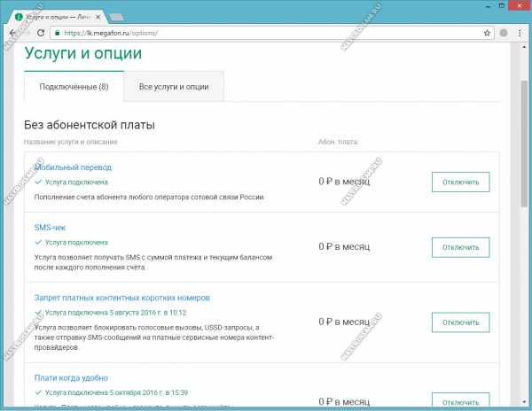This screenshot has height=411, width=532.
Task: Click the address bar showing lk.megafon.ru/options
Action: pos(266,32)
